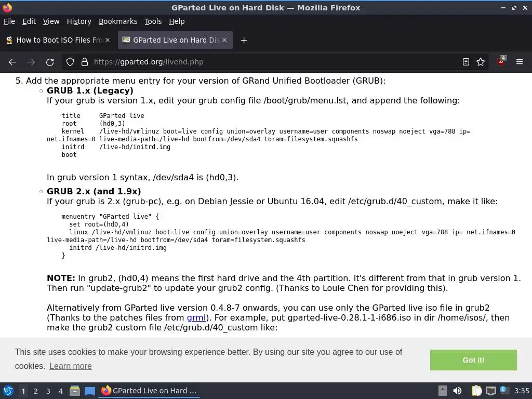This screenshot has width=532, height=399.
Task: Switch to workspace 1
Action: pos(23,391)
